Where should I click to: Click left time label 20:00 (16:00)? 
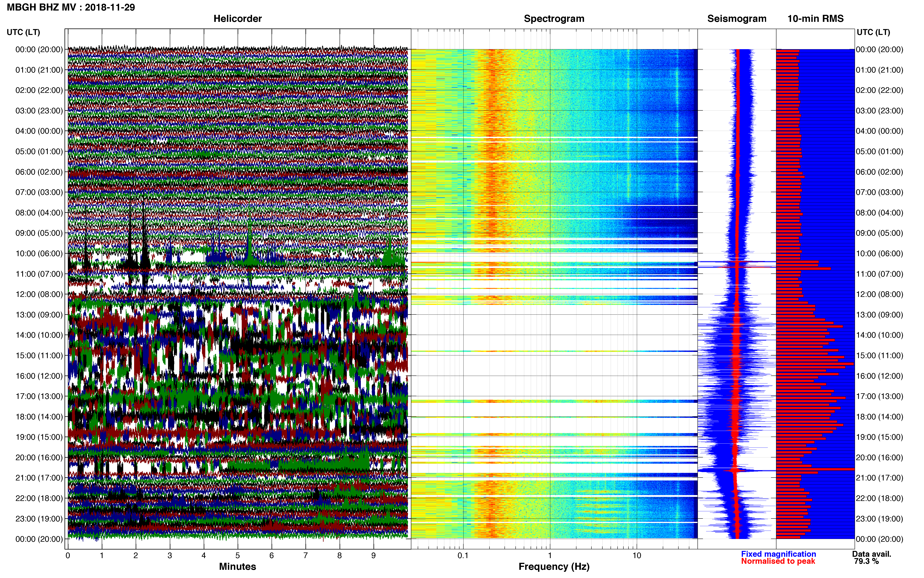click(39, 458)
